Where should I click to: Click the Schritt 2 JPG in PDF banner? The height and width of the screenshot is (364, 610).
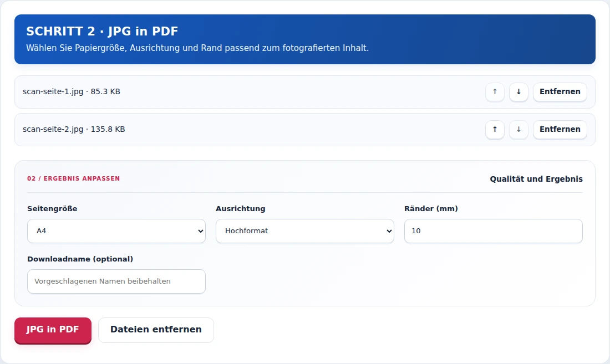click(x=305, y=39)
